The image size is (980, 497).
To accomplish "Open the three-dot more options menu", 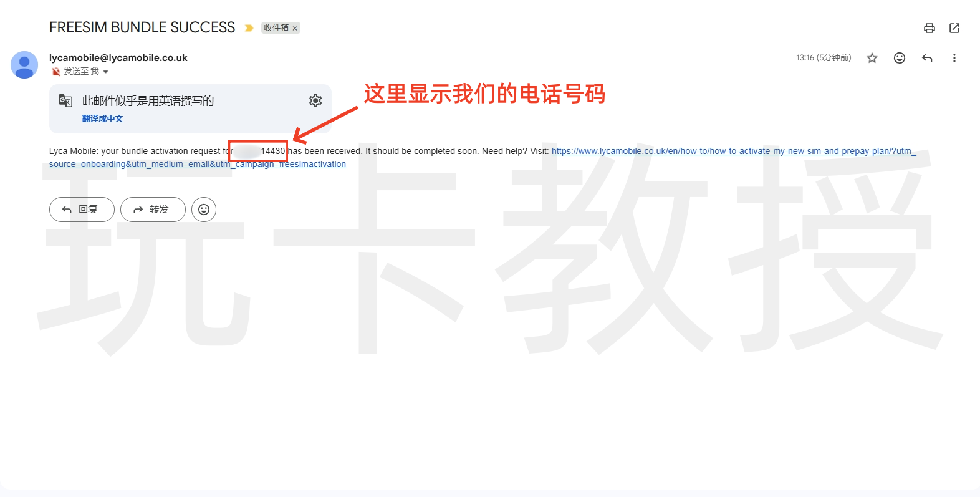I will 954,58.
